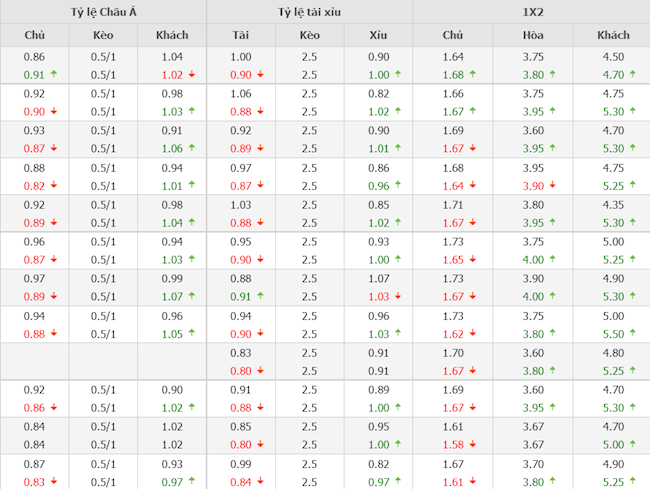Click the red down arrow beside 1.03
The height and width of the screenshot is (489, 650).
point(398,297)
